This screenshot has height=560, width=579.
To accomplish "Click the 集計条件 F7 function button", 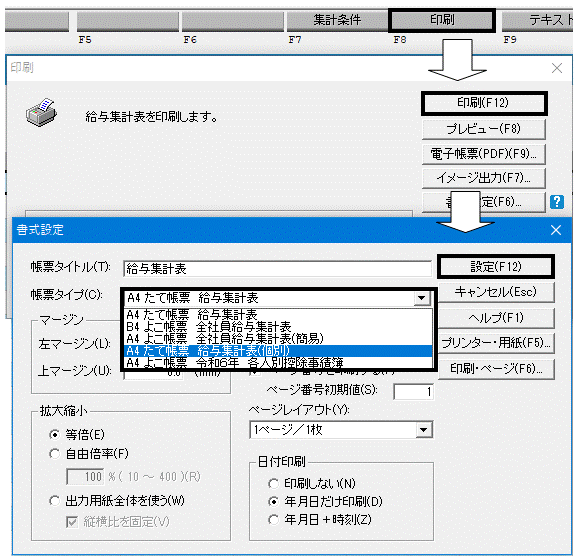I will 337,20.
